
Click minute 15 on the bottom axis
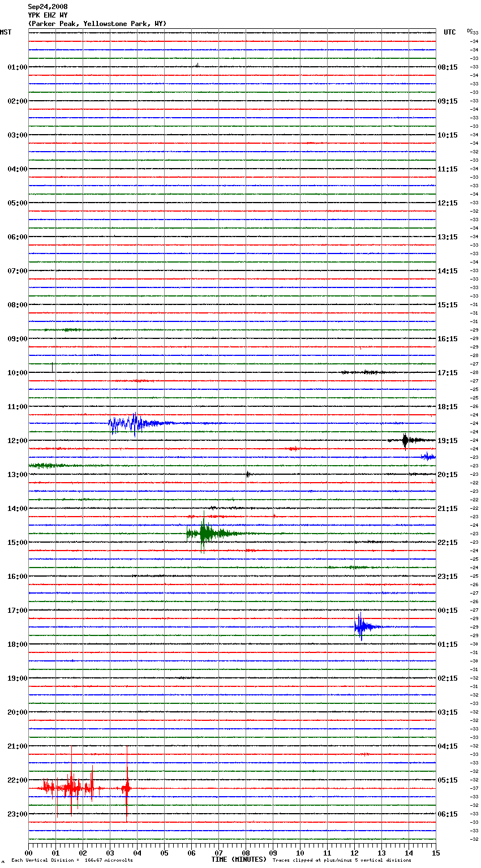pyautogui.click(x=436, y=853)
